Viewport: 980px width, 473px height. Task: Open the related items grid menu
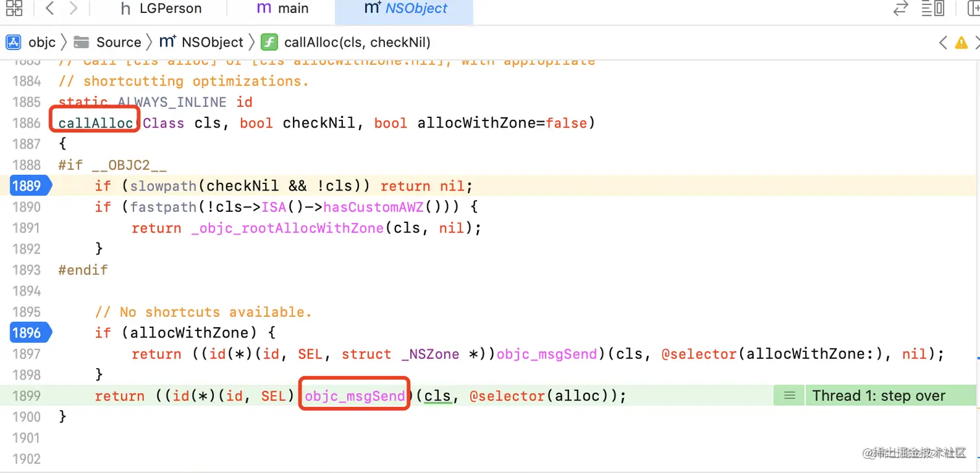[x=13, y=8]
